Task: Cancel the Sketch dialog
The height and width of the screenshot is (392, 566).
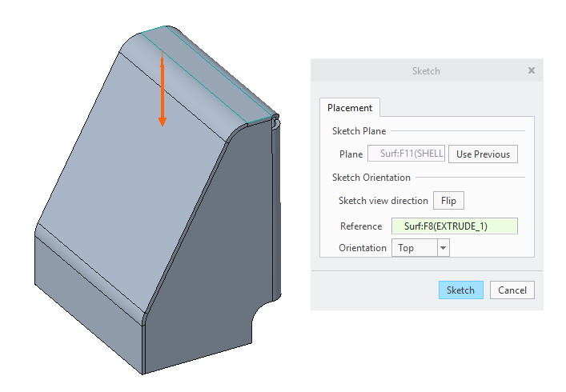Action: [x=512, y=290]
